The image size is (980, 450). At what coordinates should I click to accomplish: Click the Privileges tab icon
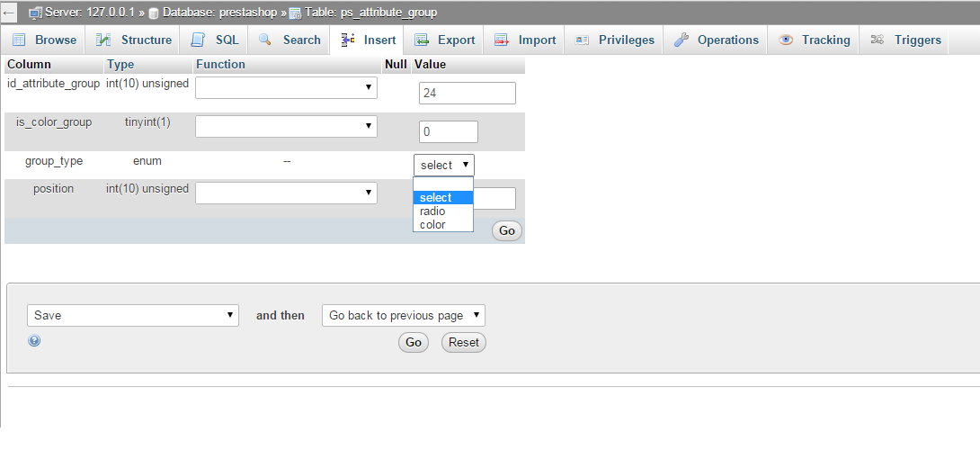pos(582,40)
